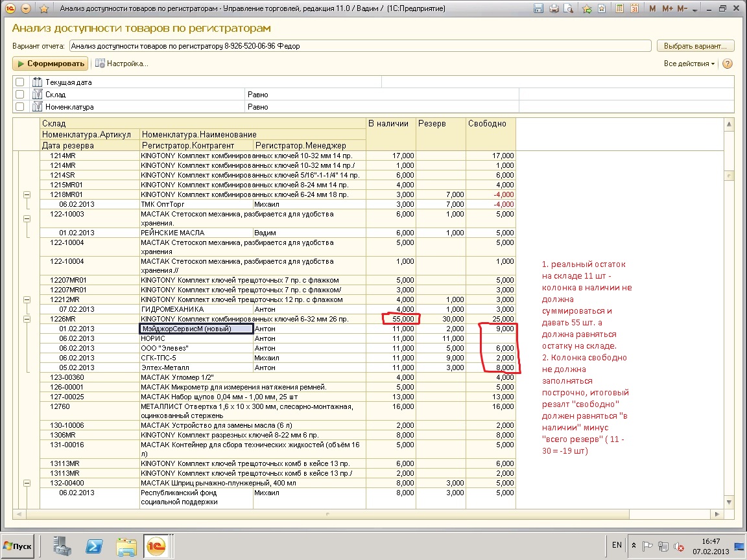Select the МэйджорСервисМ (новый) cell
The height and width of the screenshot is (560, 747).
point(196,329)
